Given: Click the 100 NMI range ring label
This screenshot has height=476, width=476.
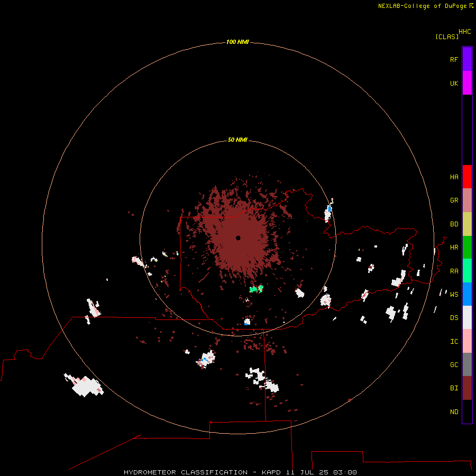Looking at the screenshot, I should tap(237, 42).
